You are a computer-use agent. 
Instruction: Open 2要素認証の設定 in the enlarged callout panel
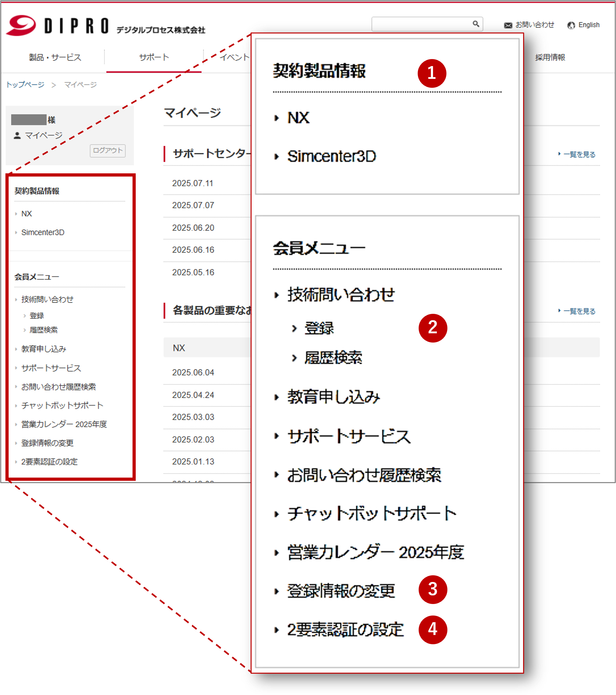coord(346,630)
